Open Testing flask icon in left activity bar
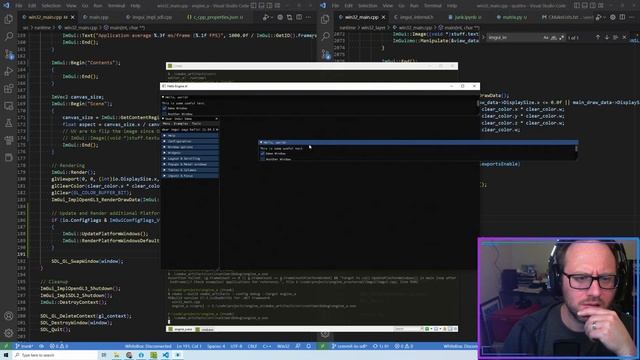Viewport: 640px width, 360px height. (9, 123)
